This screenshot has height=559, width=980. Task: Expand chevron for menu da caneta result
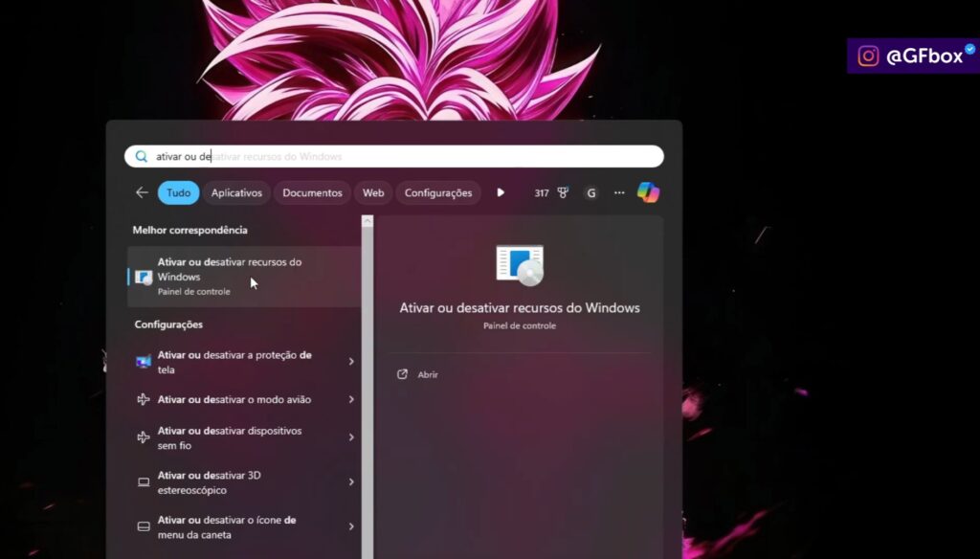click(351, 526)
